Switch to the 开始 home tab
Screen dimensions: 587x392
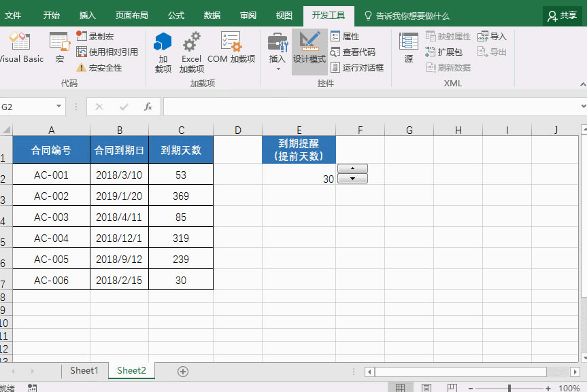[51, 16]
